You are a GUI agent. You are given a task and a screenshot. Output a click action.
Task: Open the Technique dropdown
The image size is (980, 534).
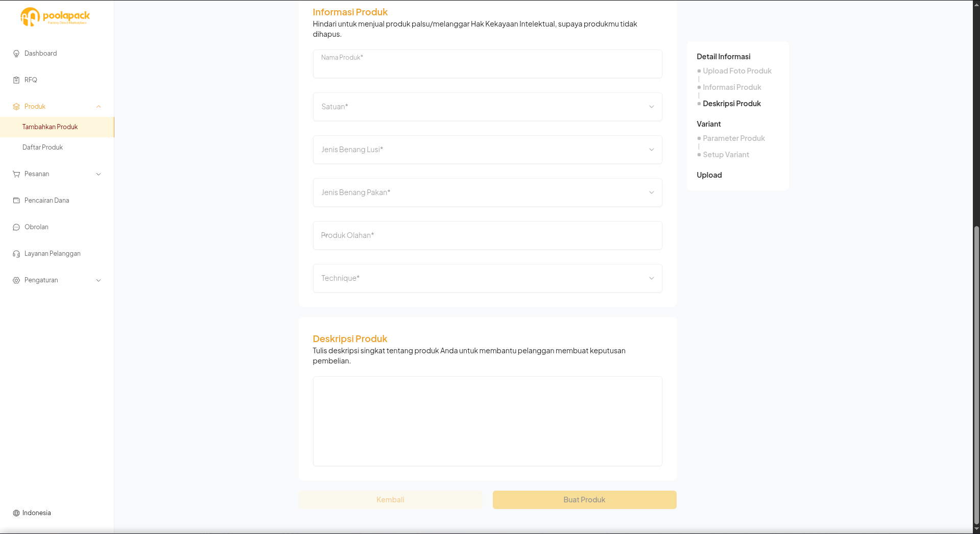(487, 278)
